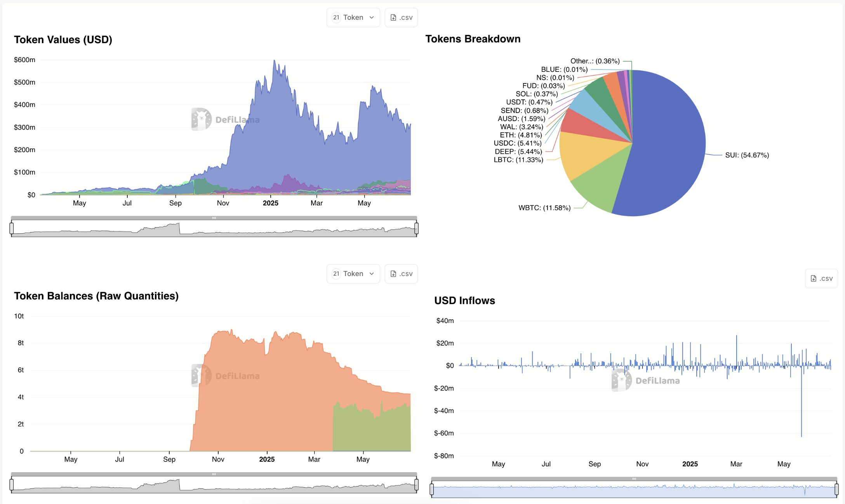Click the SUI: (54.67%) pie label
This screenshot has width=845, height=504.
pos(747,155)
